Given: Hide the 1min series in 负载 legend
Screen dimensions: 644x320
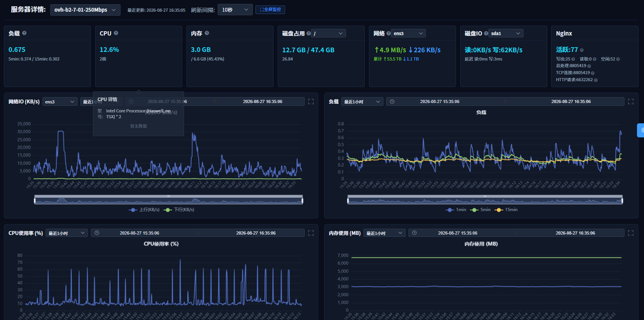Looking at the screenshot, I should [x=456, y=210].
